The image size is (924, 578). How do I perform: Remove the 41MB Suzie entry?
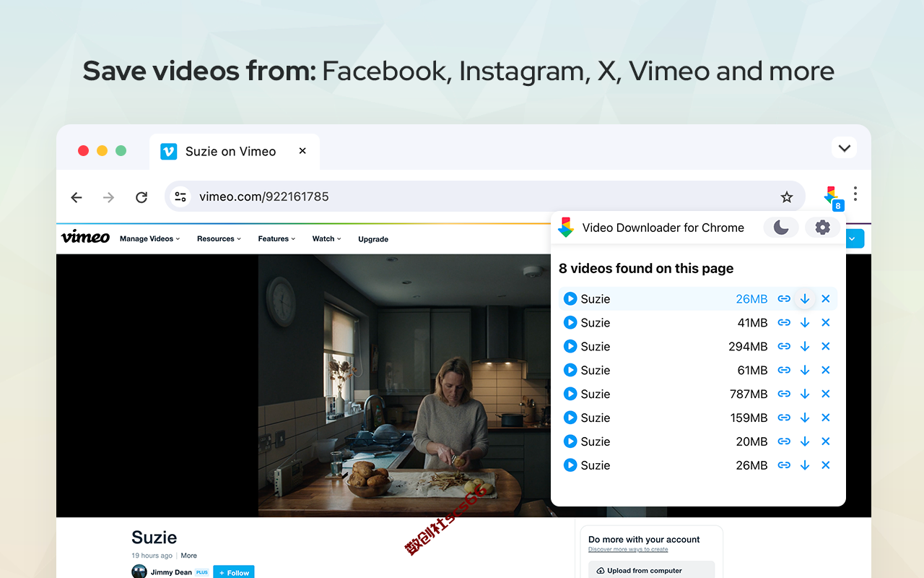coord(826,323)
